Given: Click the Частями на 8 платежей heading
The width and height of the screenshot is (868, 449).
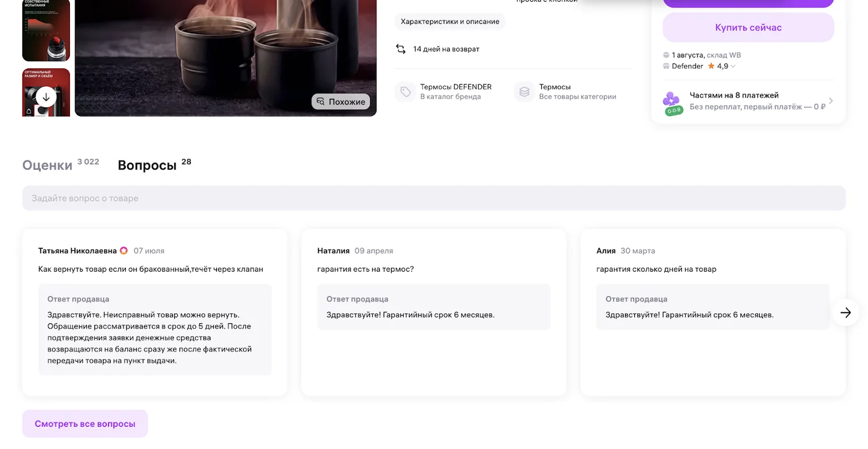Looking at the screenshot, I should pyautogui.click(x=734, y=96).
